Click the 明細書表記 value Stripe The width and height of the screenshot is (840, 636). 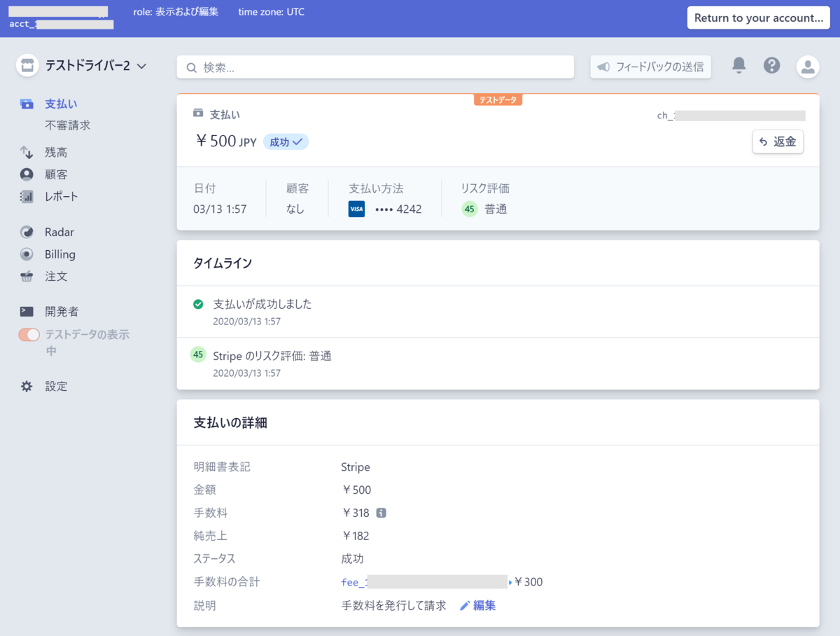pyautogui.click(x=356, y=467)
